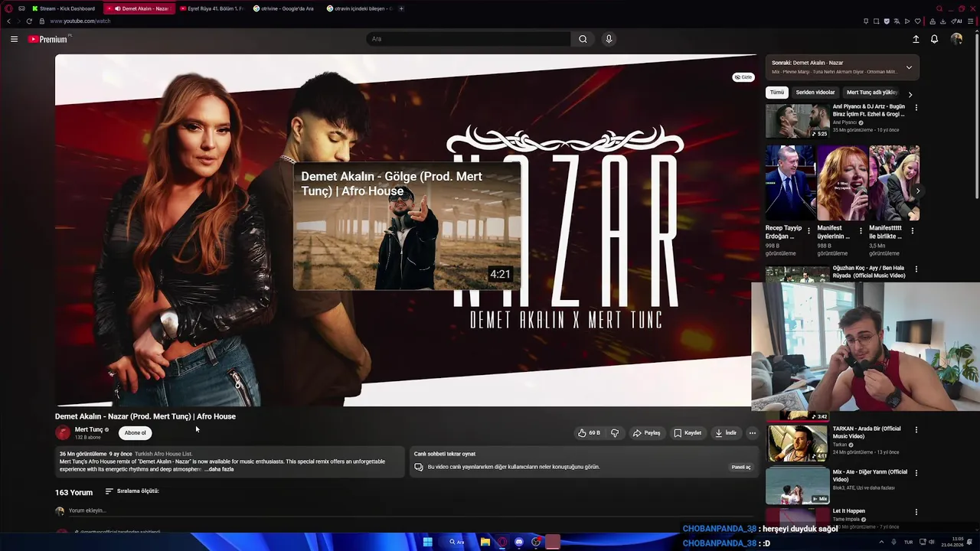Add page to bookmarks heart icon
The width and height of the screenshot is (980, 551).
(917, 21)
